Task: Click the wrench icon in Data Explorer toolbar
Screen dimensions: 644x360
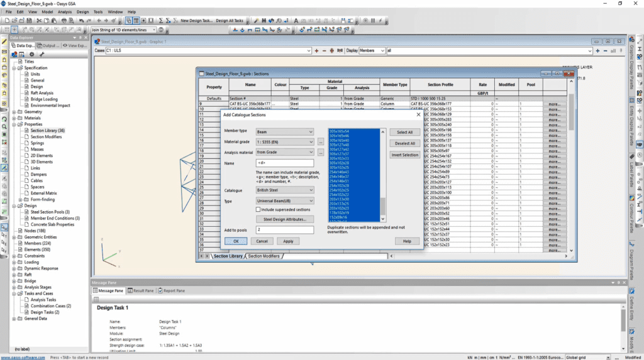Action: [42, 54]
